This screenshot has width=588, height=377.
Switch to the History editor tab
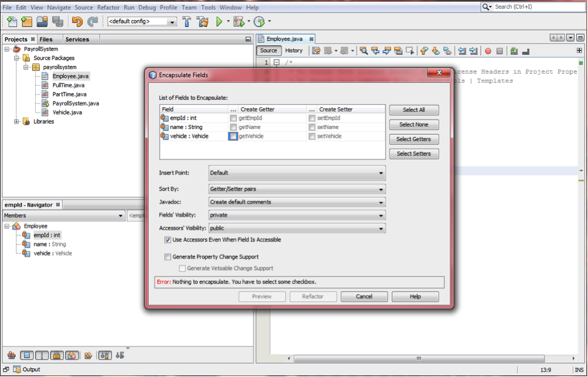pos(293,50)
